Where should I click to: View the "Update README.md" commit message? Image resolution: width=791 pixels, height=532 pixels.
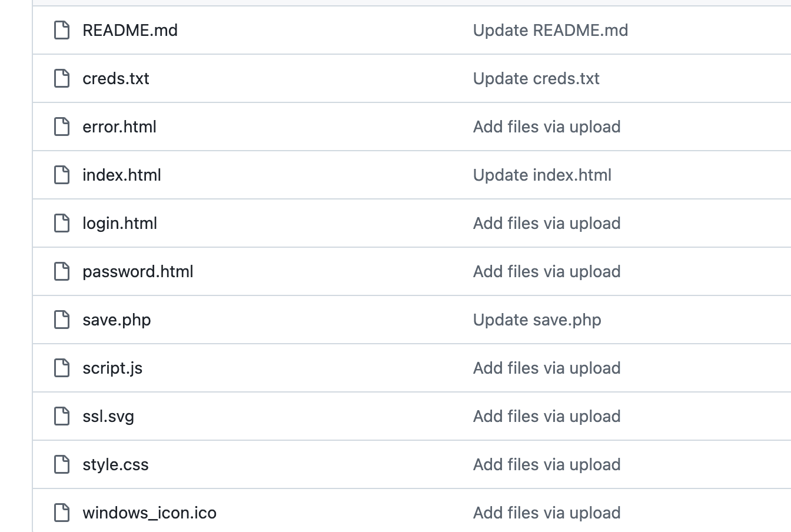coord(550,30)
